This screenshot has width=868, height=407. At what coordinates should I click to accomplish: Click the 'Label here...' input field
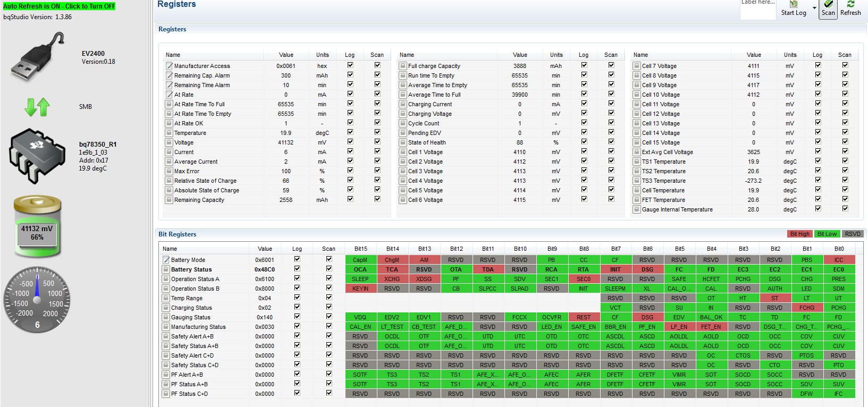pyautogui.click(x=758, y=9)
